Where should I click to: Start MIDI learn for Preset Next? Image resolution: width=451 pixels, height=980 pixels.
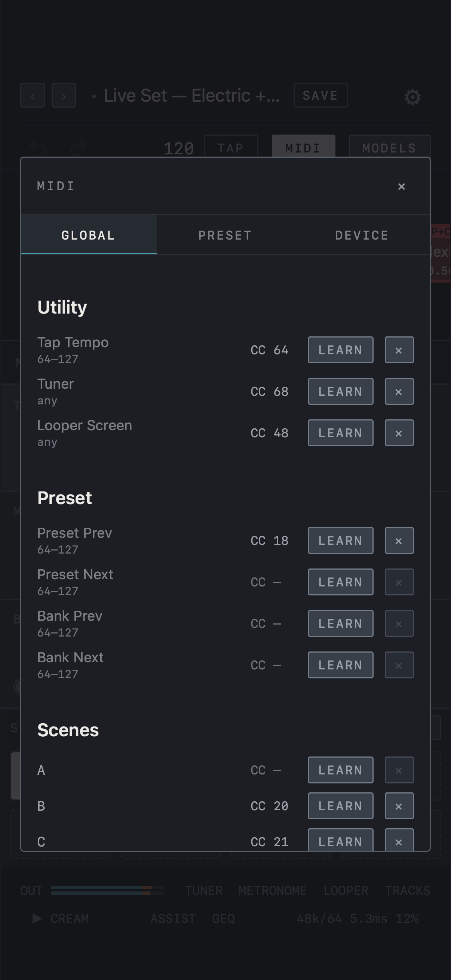340,582
